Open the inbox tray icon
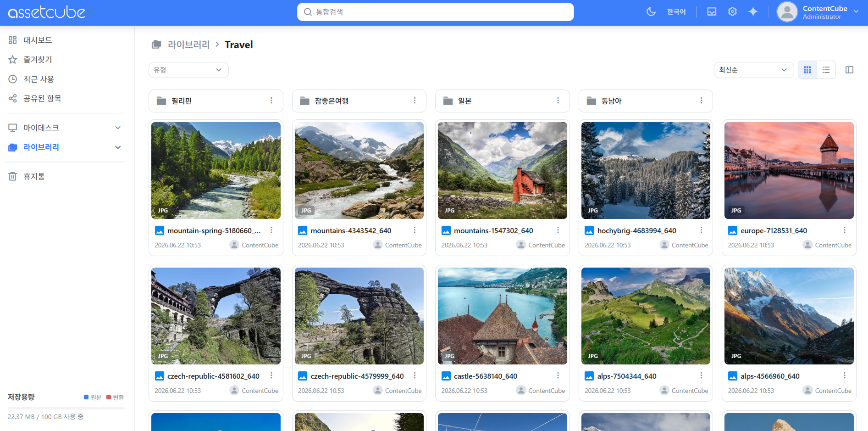Screen dimensions: 868x431 pyautogui.click(x=712, y=12)
